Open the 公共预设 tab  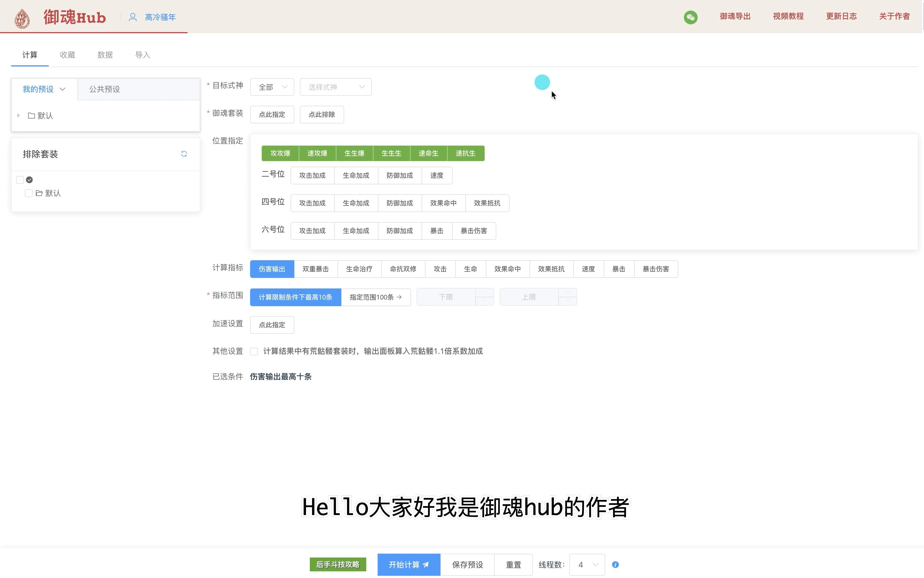tap(105, 89)
